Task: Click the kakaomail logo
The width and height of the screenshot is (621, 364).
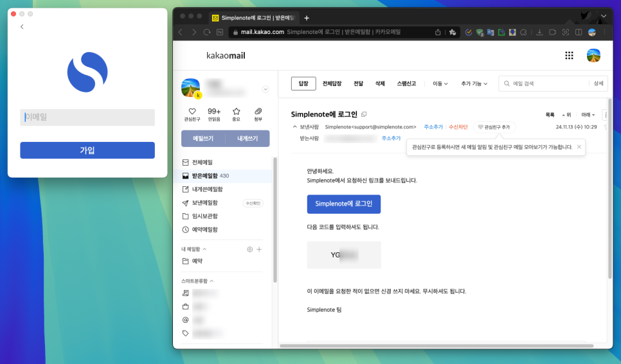Action: pos(226,56)
